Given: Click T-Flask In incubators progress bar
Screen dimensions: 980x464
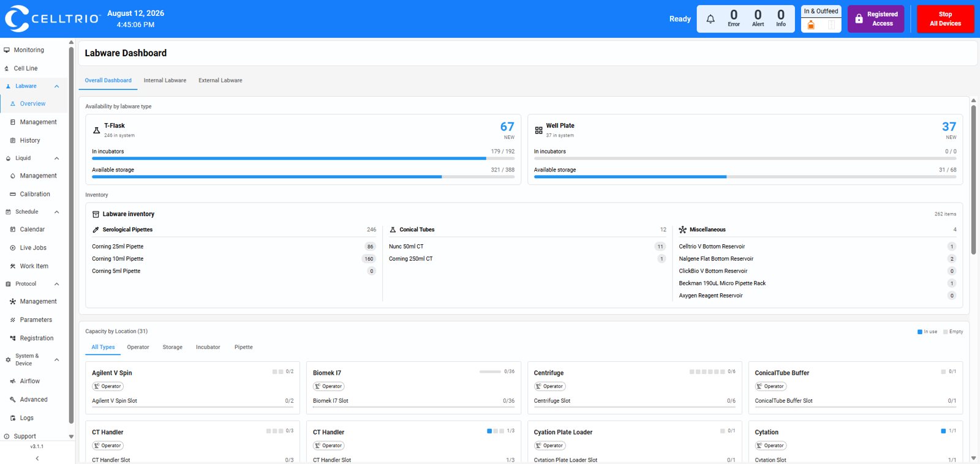Looking at the screenshot, I should (303, 159).
